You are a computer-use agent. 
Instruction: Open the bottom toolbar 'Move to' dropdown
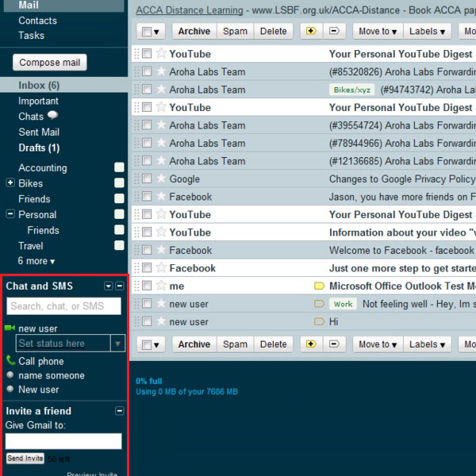click(378, 344)
